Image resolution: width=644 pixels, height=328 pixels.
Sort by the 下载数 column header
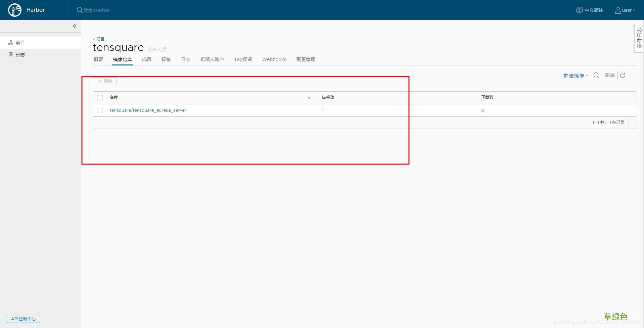488,97
